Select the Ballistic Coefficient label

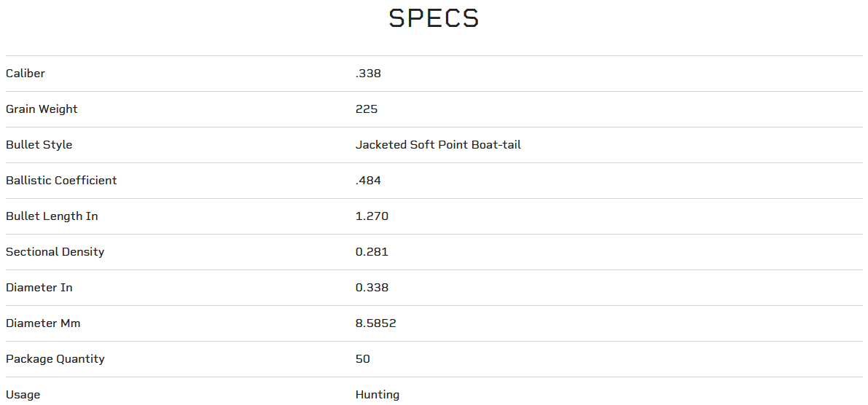[x=61, y=181]
